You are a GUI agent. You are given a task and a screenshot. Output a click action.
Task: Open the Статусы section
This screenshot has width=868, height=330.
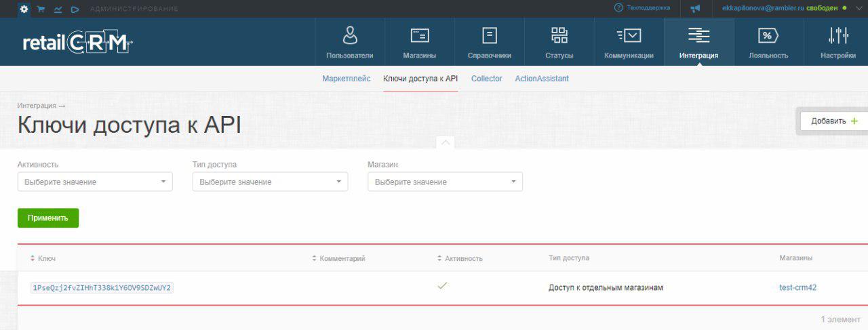click(559, 42)
